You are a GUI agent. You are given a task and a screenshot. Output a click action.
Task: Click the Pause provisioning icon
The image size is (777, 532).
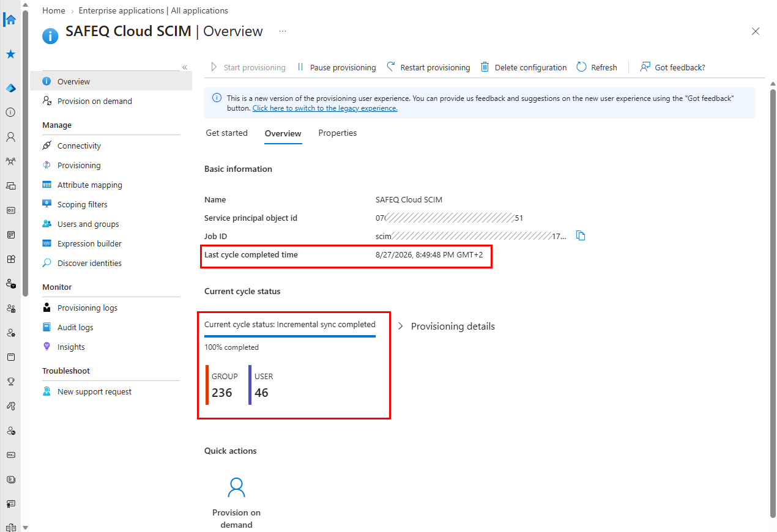300,67
